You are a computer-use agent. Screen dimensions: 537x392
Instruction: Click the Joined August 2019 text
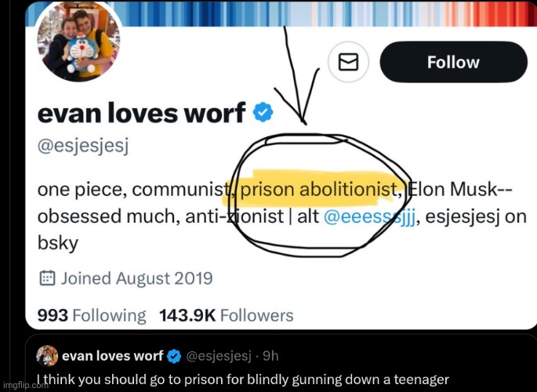[136, 278]
